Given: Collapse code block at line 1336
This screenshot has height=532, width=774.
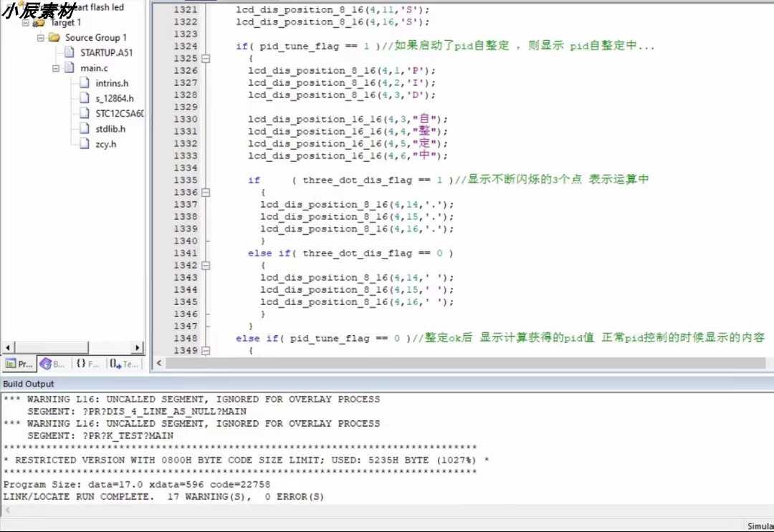Looking at the screenshot, I should click(x=206, y=193).
